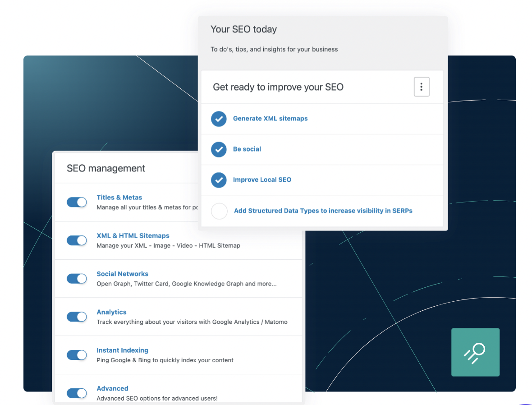Open the teal SEO rocket magnifier icon

[x=475, y=352]
